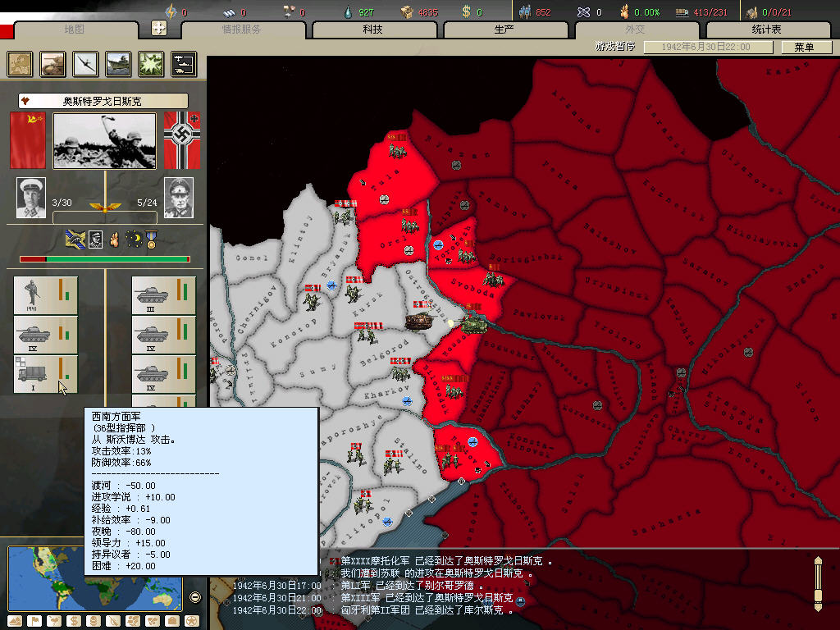Viewport: 840px width, 630px height.
Task: Click the supplies crate icon showing 4835
Action: coord(407,11)
